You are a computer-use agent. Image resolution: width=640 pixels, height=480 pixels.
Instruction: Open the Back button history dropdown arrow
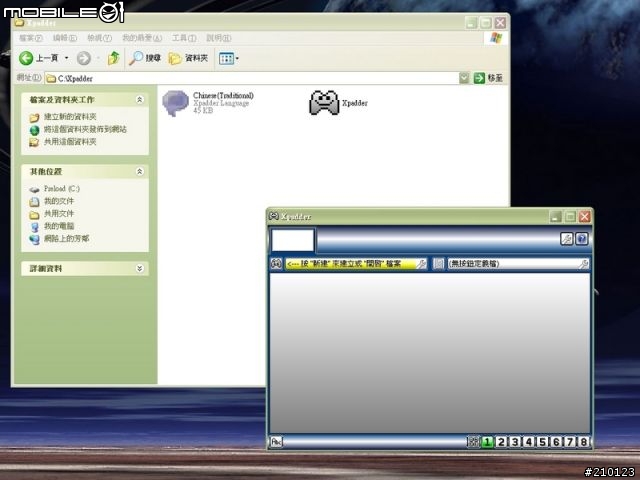click(67, 58)
